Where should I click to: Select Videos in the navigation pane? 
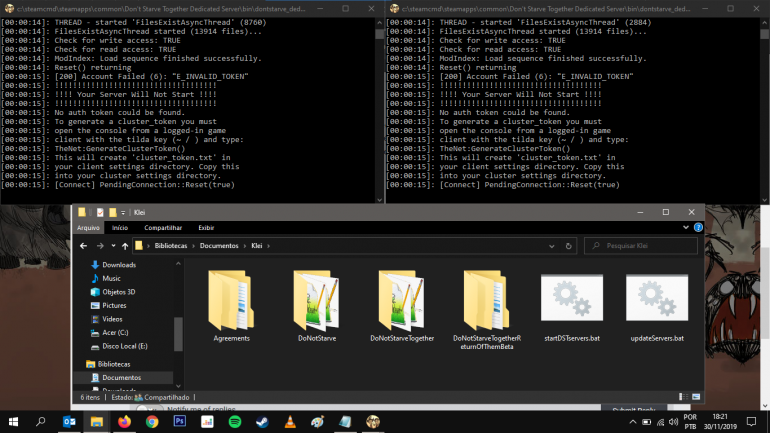click(112, 319)
